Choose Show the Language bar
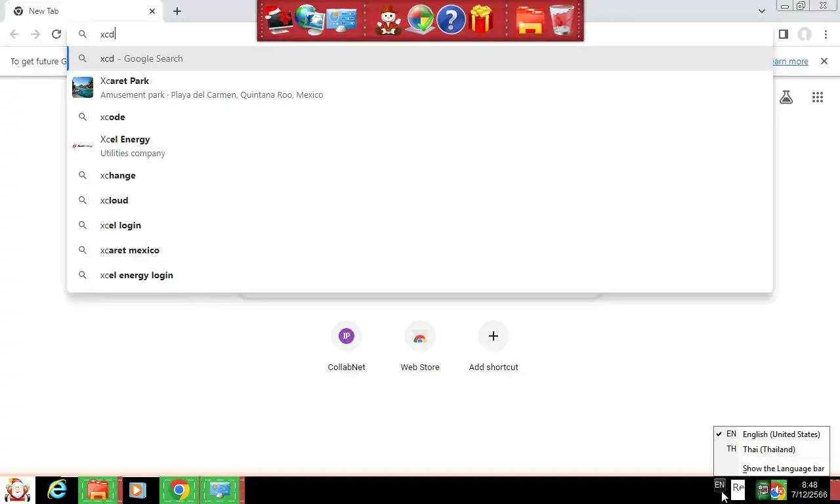The width and height of the screenshot is (840, 504). pyautogui.click(x=772, y=469)
